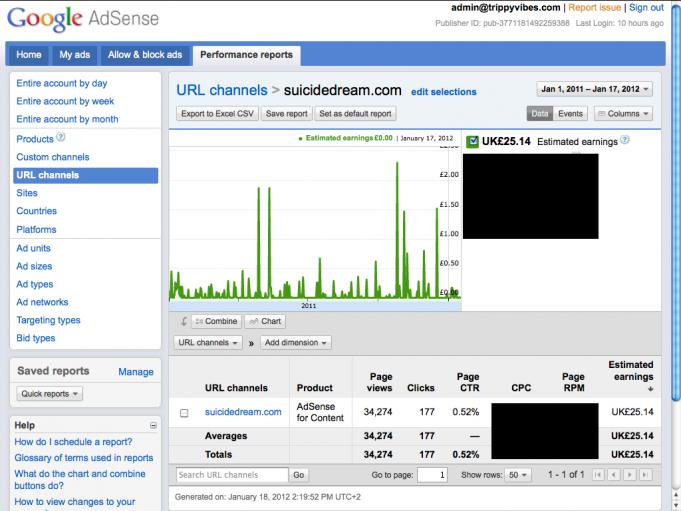
Task: Collapse the Help panel with minus icon
Action: point(153,425)
